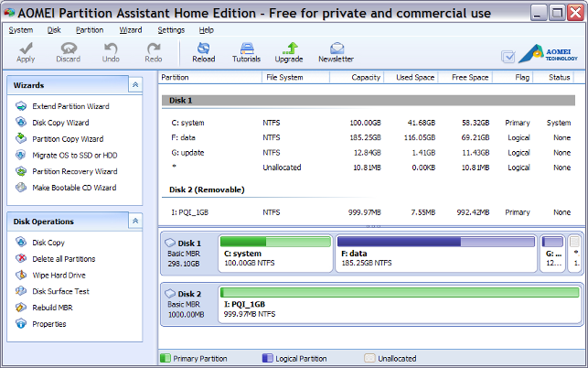Image resolution: width=588 pixels, height=368 pixels.
Task: Select C: system usage bar in disk map
Action: click(275, 242)
